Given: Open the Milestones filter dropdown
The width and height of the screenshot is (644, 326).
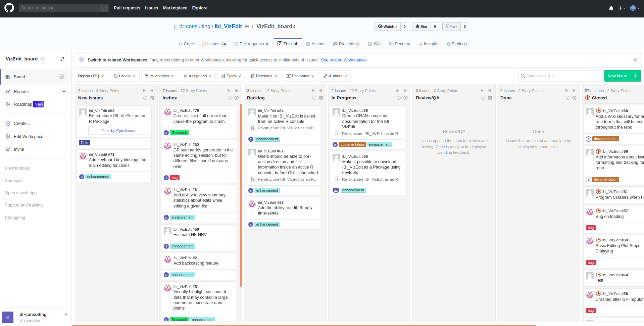Looking at the screenshot, I should coord(159,76).
